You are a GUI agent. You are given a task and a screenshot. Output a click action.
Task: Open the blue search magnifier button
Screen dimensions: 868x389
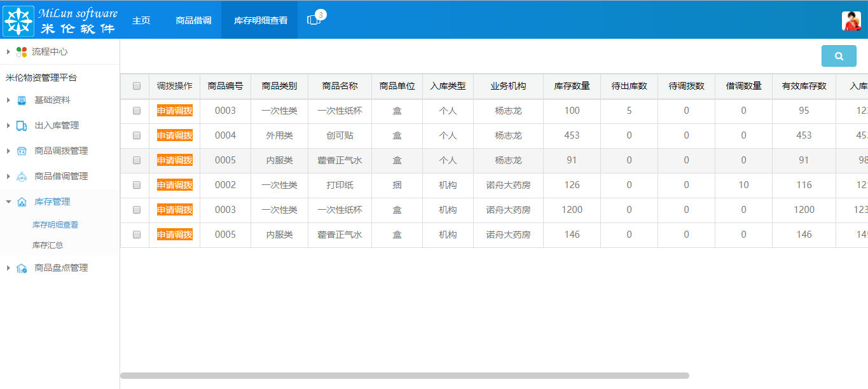tap(839, 56)
